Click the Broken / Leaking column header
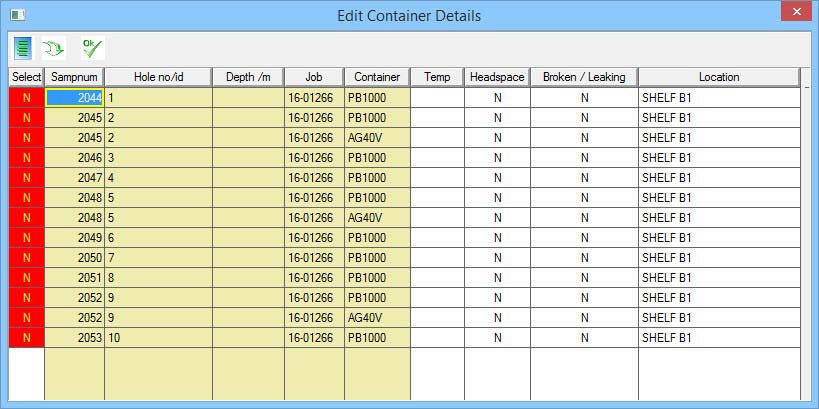The image size is (819, 409). (x=584, y=77)
